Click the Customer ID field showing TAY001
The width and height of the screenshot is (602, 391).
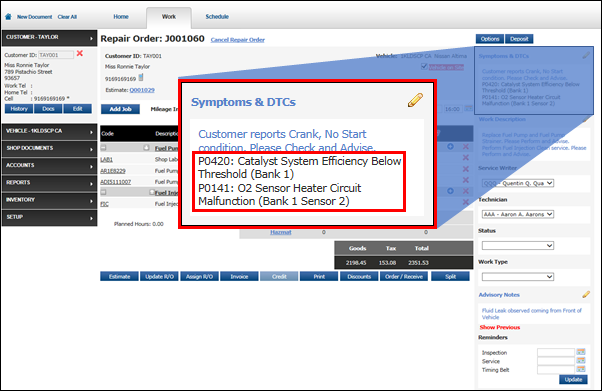pyautogui.click(x=56, y=55)
